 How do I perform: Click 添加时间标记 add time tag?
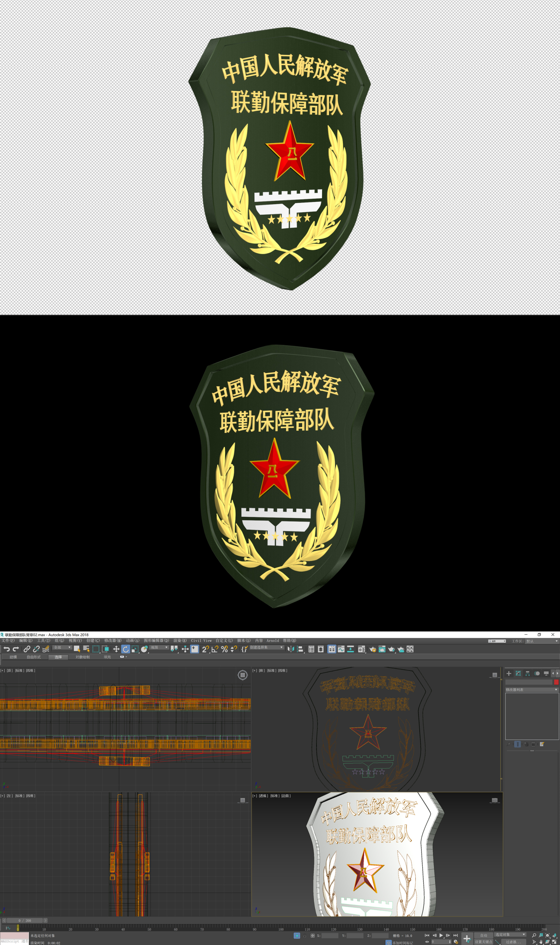tap(402, 943)
